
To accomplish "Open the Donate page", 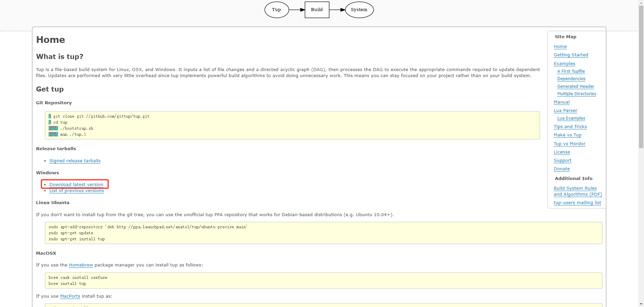I will pos(561,169).
